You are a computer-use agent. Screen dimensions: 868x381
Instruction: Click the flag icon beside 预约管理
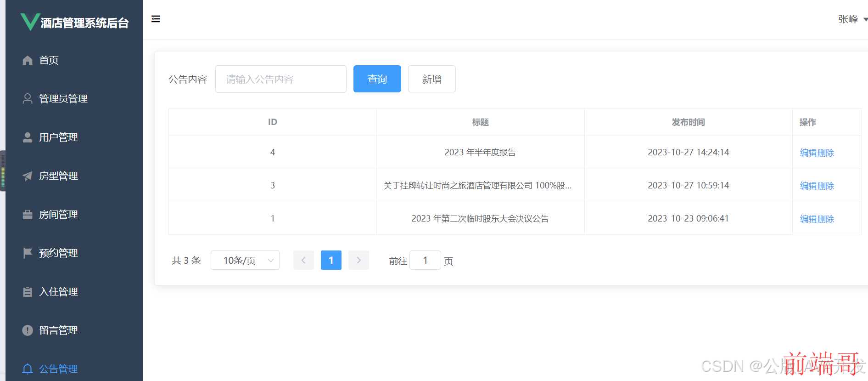click(28, 253)
